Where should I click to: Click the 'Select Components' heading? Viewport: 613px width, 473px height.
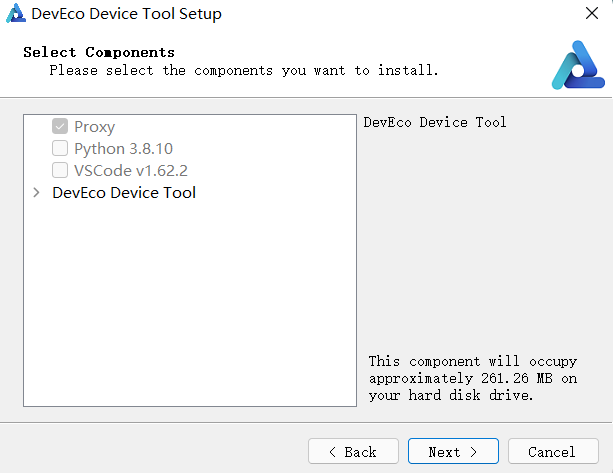point(99,52)
